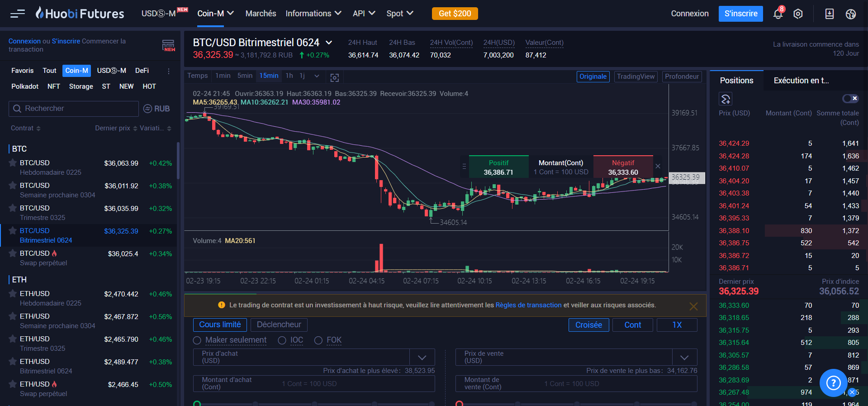Open the help question-mark bubble

(x=833, y=383)
